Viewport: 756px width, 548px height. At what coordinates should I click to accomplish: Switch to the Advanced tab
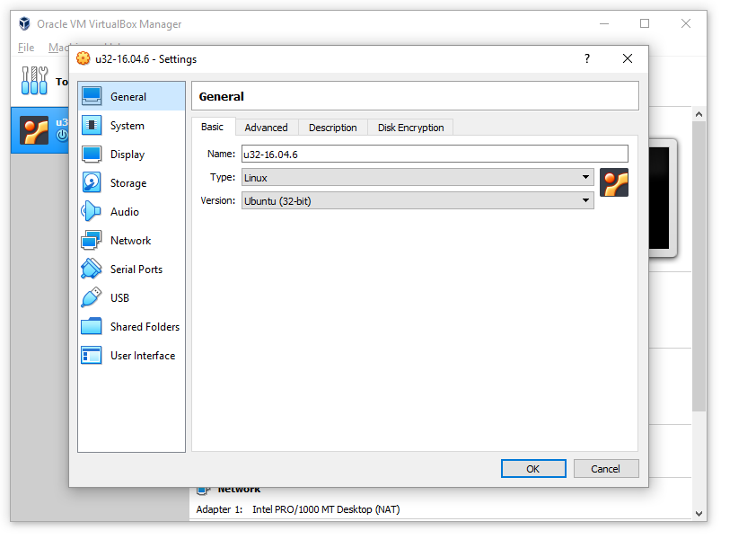click(266, 128)
